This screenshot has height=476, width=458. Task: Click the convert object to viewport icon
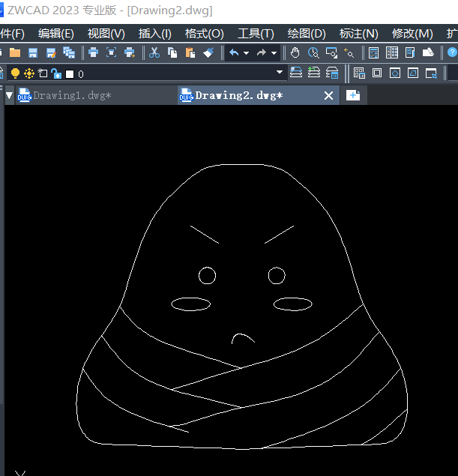pos(413,73)
